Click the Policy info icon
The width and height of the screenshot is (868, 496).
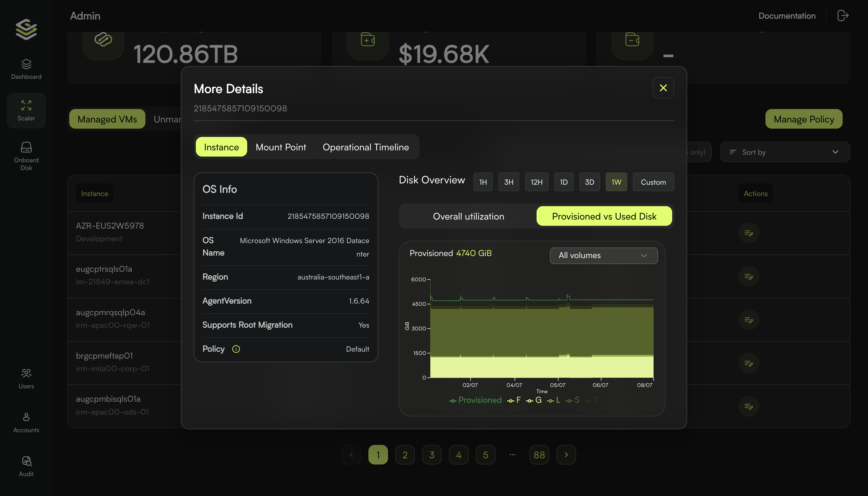coord(236,349)
